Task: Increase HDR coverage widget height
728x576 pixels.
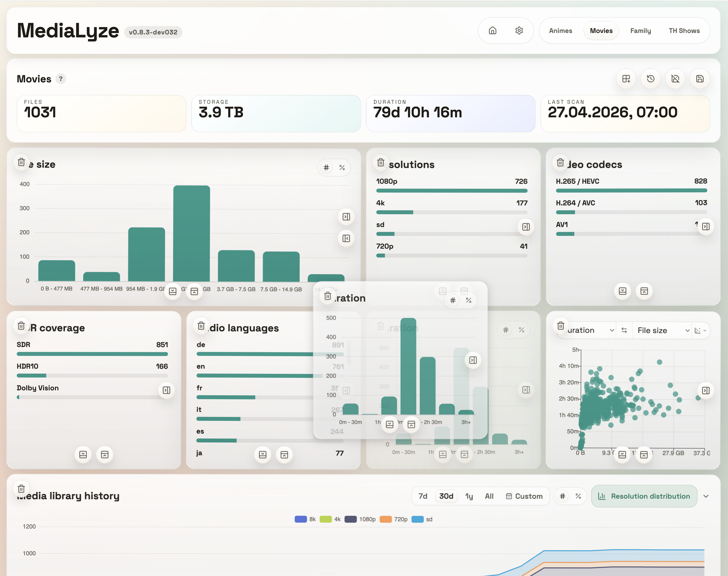Action: click(x=83, y=455)
